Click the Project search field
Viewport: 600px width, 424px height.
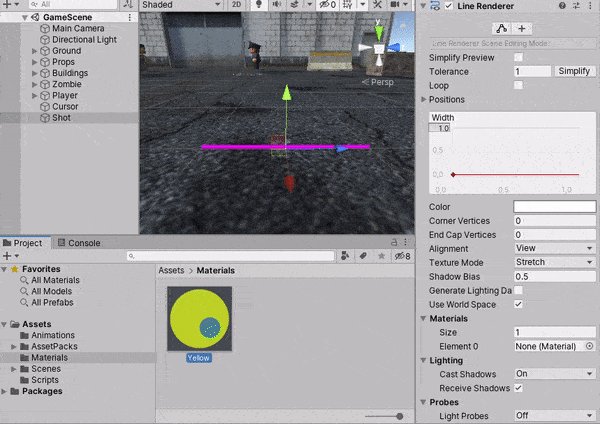(x=231, y=256)
